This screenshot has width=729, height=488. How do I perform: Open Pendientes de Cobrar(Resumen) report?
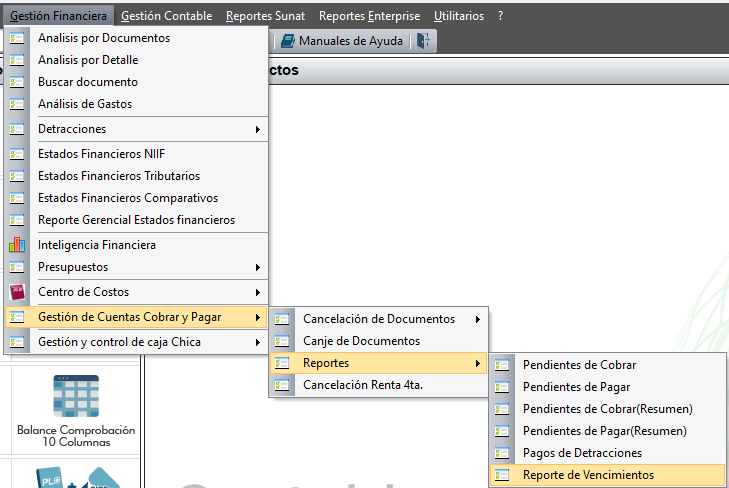coord(608,409)
